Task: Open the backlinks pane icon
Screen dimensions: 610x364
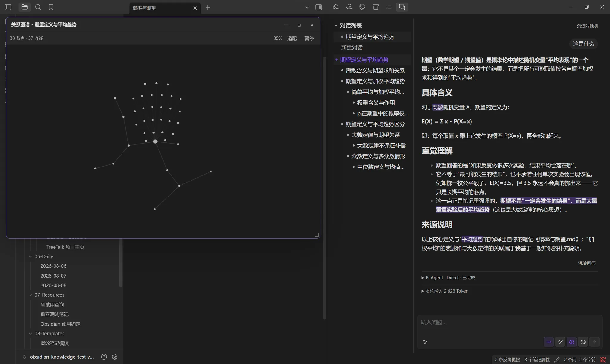Action: click(x=336, y=7)
